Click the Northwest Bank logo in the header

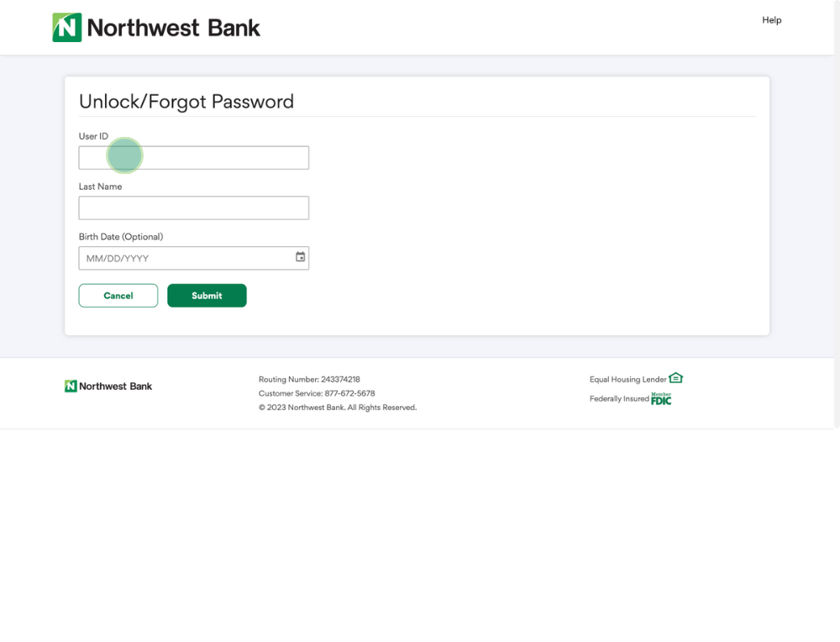pyautogui.click(x=156, y=28)
